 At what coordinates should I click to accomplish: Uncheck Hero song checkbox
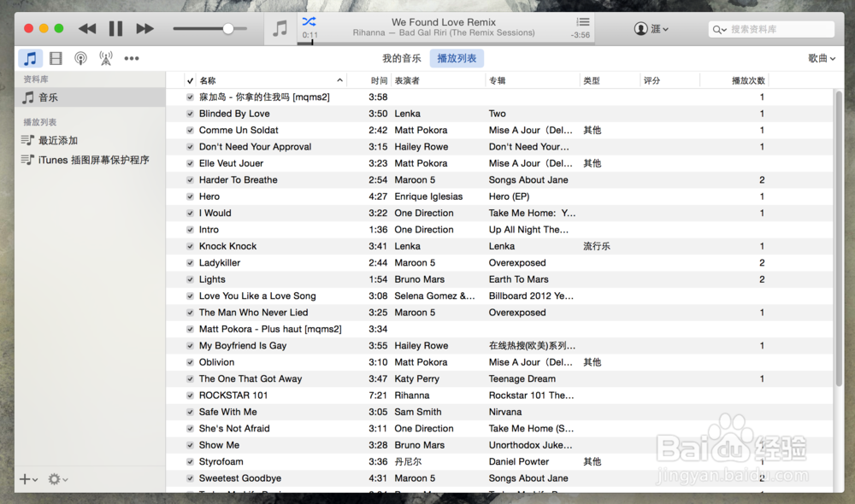(x=190, y=196)
